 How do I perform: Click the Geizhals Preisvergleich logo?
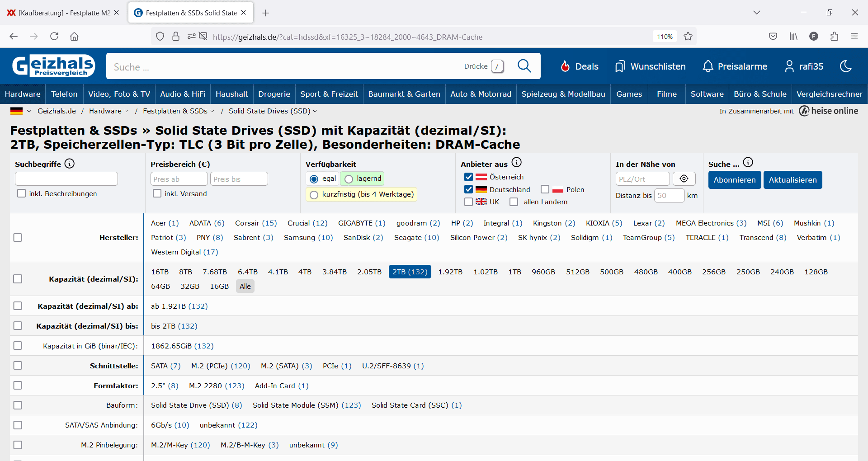tap(53, 66)
